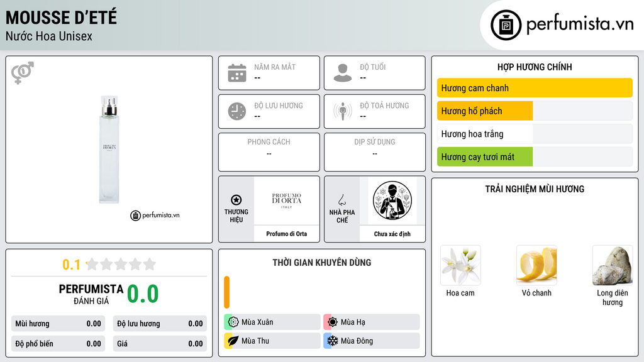Click the ĐỘ TOẢ HƯƠNG label
The image size is (644, 362).
(384, 106)
